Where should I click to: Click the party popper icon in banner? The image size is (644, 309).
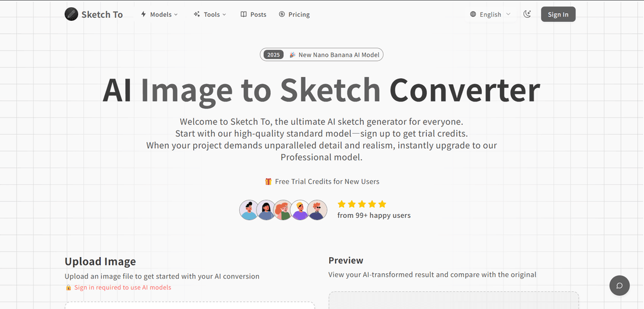coord(292,55)
